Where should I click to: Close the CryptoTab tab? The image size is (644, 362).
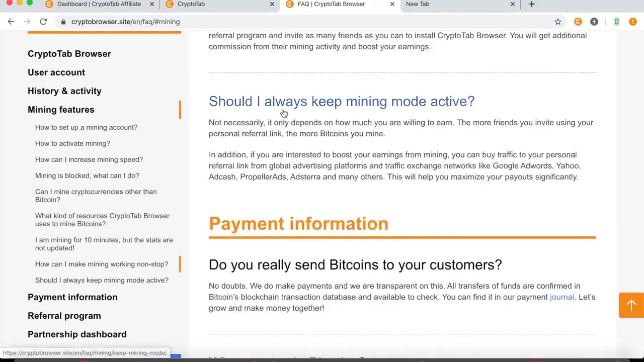click(x=272, y=4)
